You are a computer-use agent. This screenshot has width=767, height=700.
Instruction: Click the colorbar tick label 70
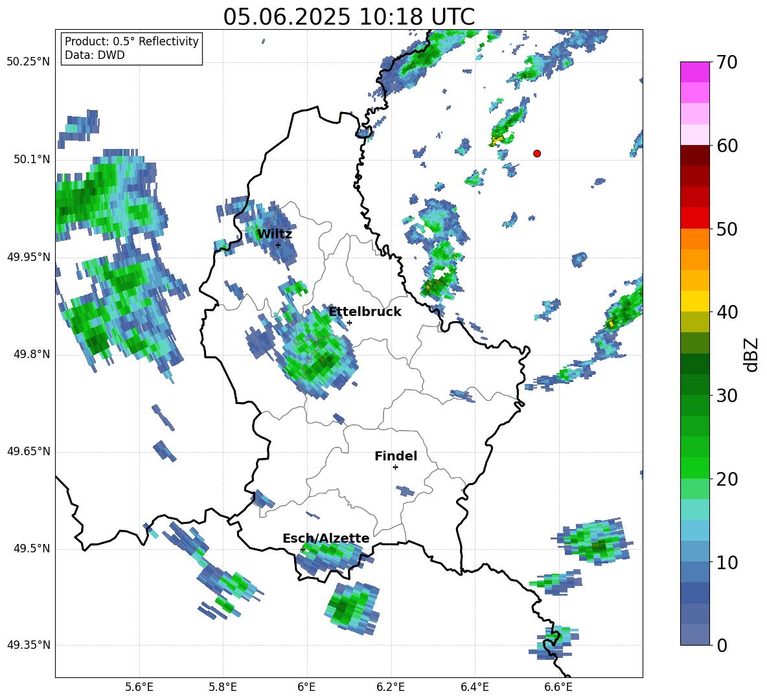pos(726,63)
